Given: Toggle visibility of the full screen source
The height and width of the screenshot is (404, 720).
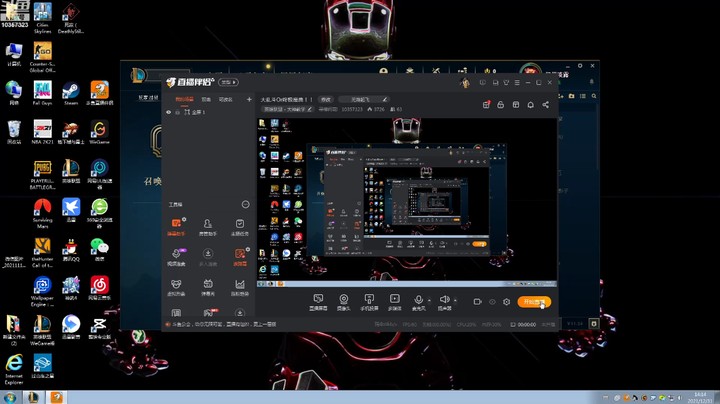Looking at the screenshot, I should coord(169,112).
